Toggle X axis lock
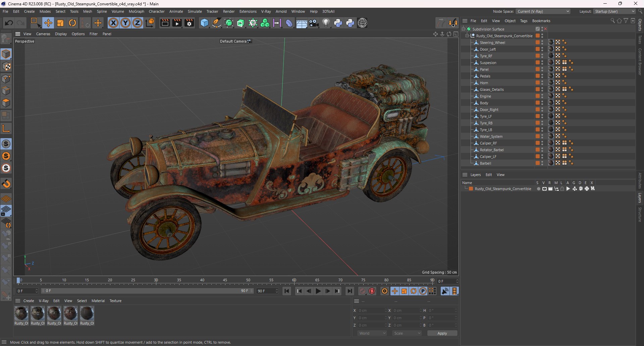The image size is (644, 346). pyautogui.click(x=113, y=23)
